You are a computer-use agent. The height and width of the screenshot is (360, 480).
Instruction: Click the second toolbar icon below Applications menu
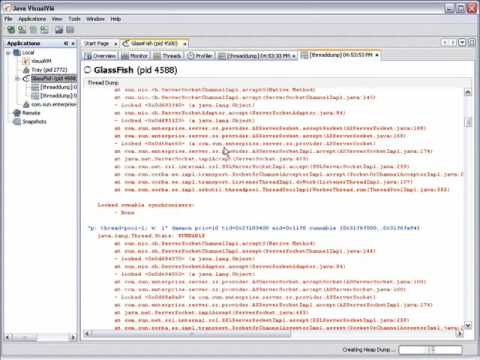click(x=22, y=30)
